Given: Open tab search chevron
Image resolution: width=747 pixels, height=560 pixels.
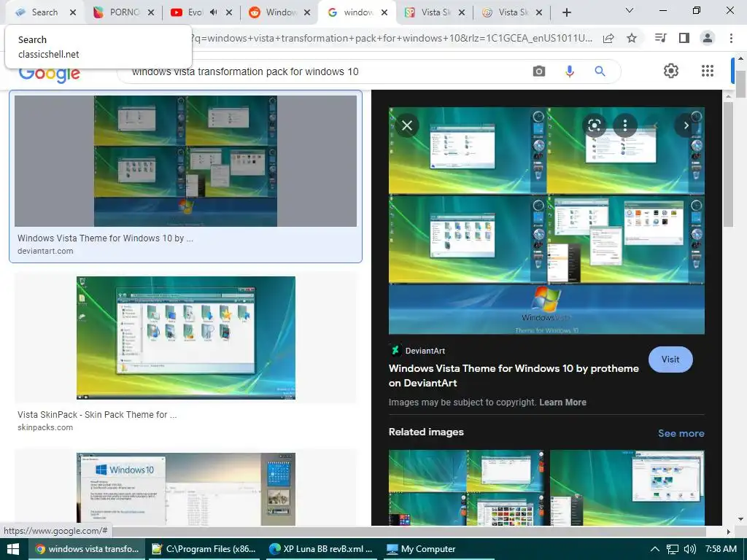Looking at the screenshot, I should point(630,10).
